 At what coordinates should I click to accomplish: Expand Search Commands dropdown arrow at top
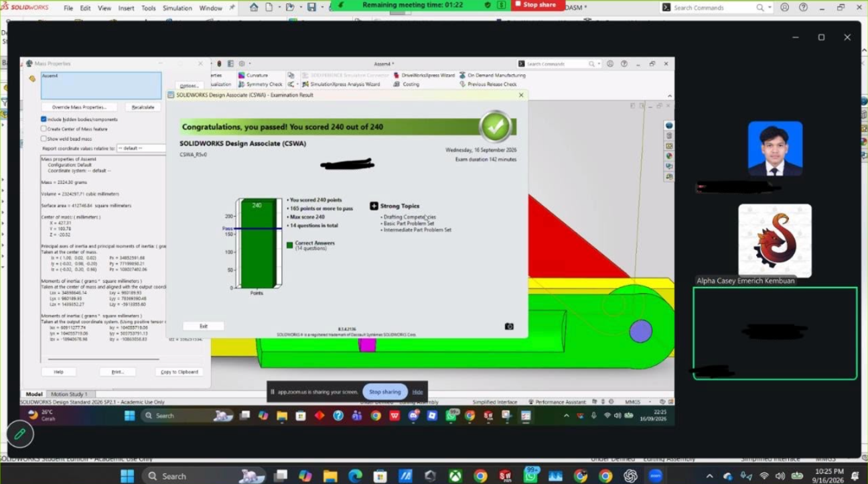pos(769,7)
